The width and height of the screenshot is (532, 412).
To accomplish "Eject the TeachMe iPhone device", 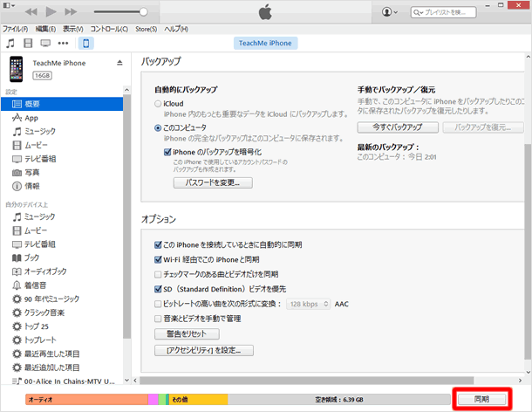I will click(x=119, y=63).
